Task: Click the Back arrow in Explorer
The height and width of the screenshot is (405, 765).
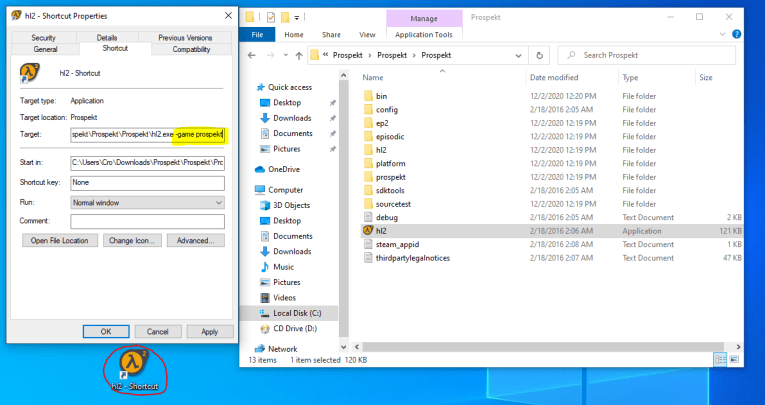Action: pos(252,55)
